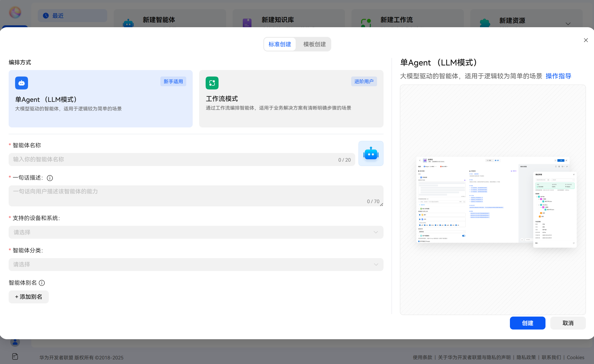Switch to the 模板创建 tab
The width and height of the screenshot is (594, 364).
pyautogui.click(x=314, y=44)
